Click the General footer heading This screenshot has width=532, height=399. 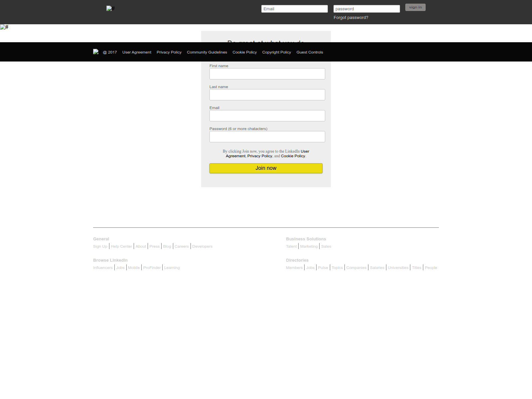click(x=101, y=239)
